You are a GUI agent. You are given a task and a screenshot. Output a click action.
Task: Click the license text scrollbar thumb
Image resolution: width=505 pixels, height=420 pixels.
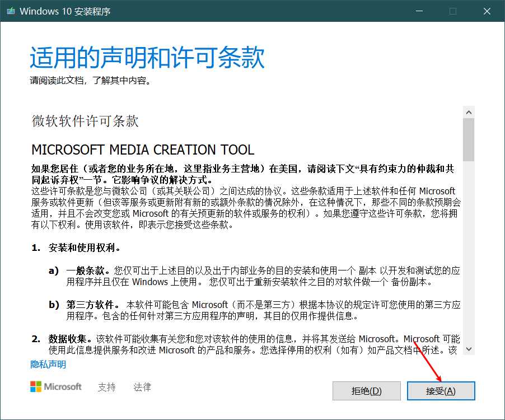[x=469, y=140]
